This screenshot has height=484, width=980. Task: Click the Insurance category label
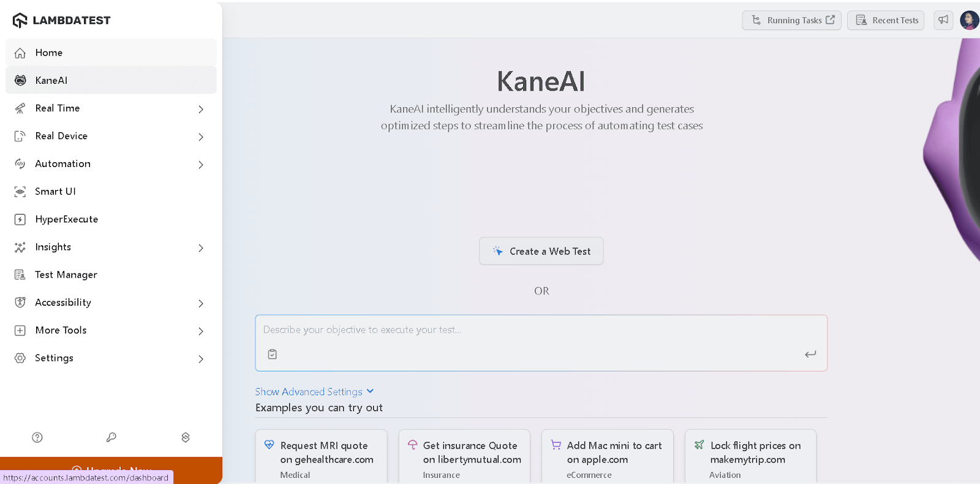coord(441,475)
